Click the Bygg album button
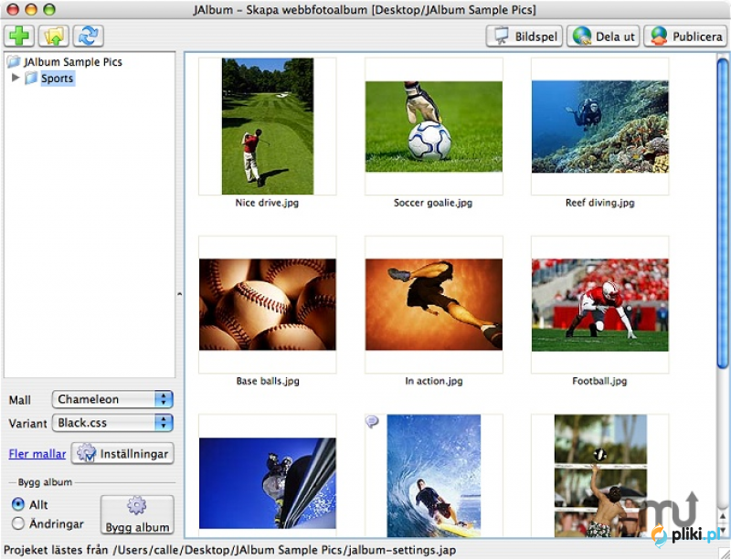Viewport: 731px width, 560px height. coord(137,514)
